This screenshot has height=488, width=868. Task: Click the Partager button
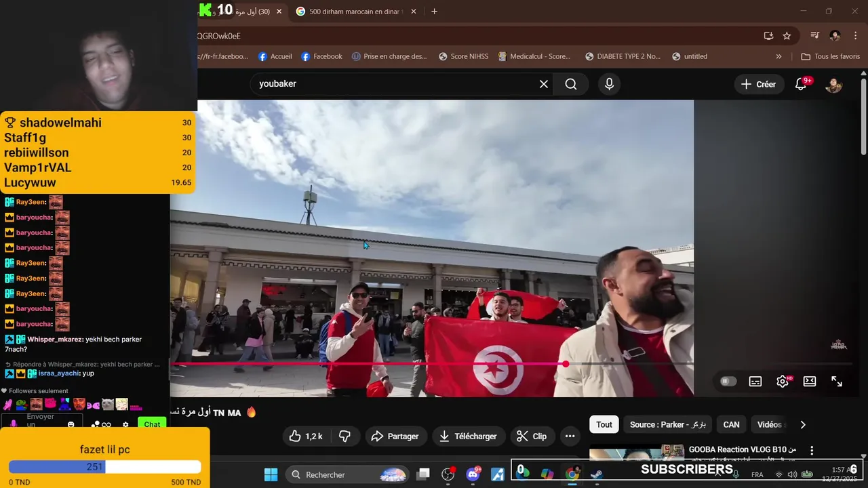[395, 436]
